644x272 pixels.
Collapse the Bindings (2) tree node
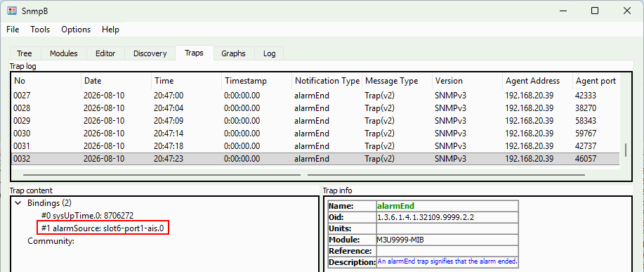pyautogui.click(x=18, y=203)
